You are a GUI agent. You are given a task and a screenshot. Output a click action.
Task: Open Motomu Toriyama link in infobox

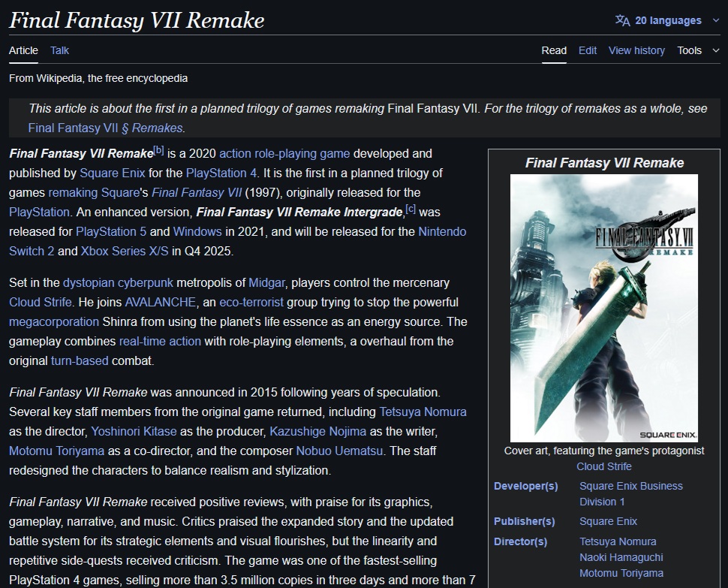tap(621, 573)
